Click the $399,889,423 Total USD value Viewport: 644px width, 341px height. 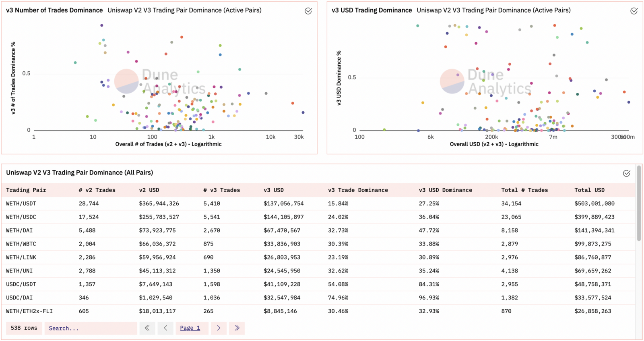[x=594, y=217]
